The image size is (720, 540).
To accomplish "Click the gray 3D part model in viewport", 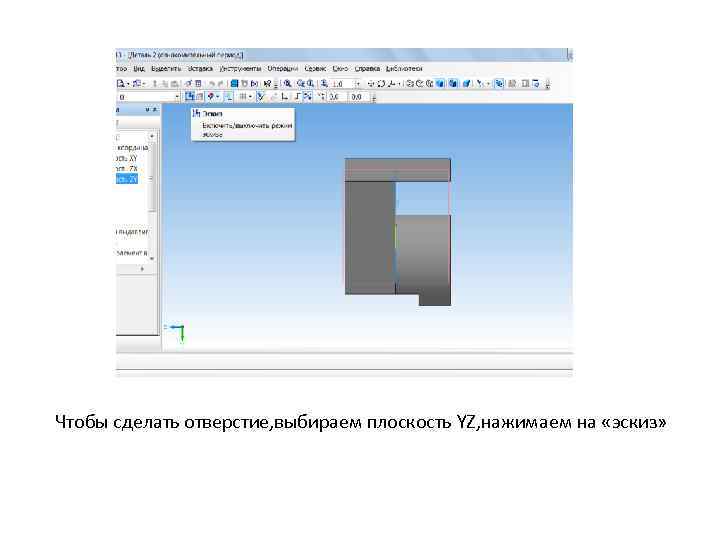I will (x=398, y=231).
